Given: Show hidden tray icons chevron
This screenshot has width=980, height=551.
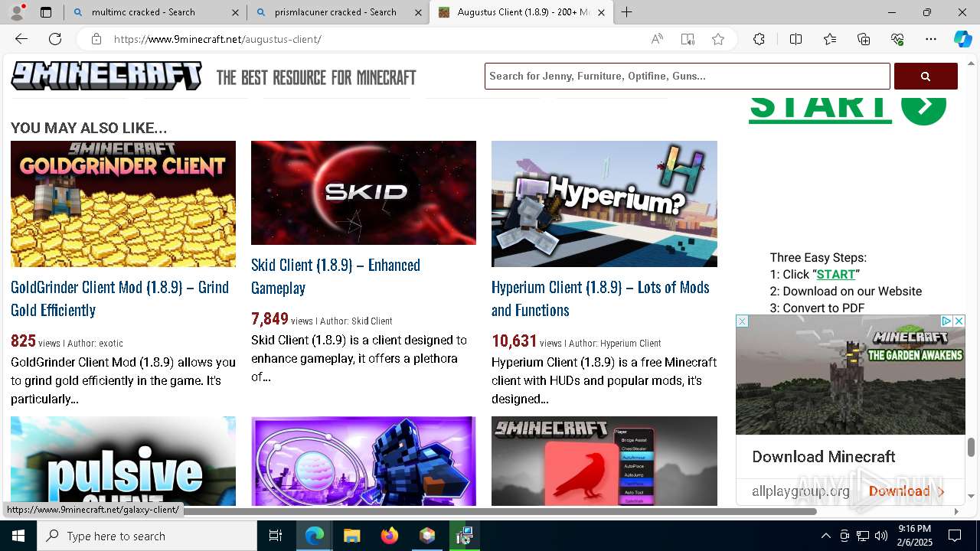Looking at the screenshot, I should click(825, 536).
